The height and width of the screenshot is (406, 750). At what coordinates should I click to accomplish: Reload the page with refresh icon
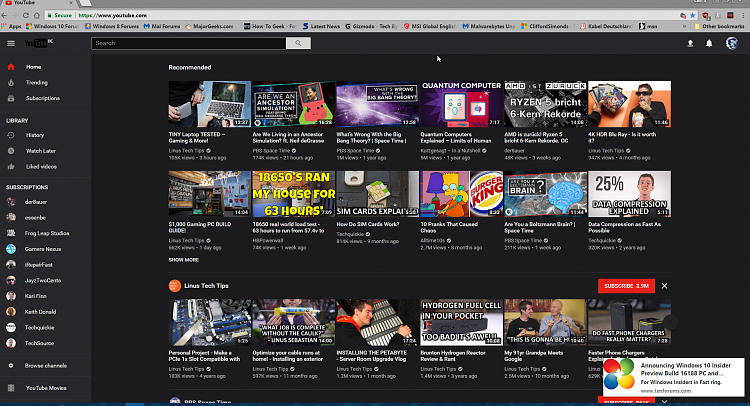26,15
